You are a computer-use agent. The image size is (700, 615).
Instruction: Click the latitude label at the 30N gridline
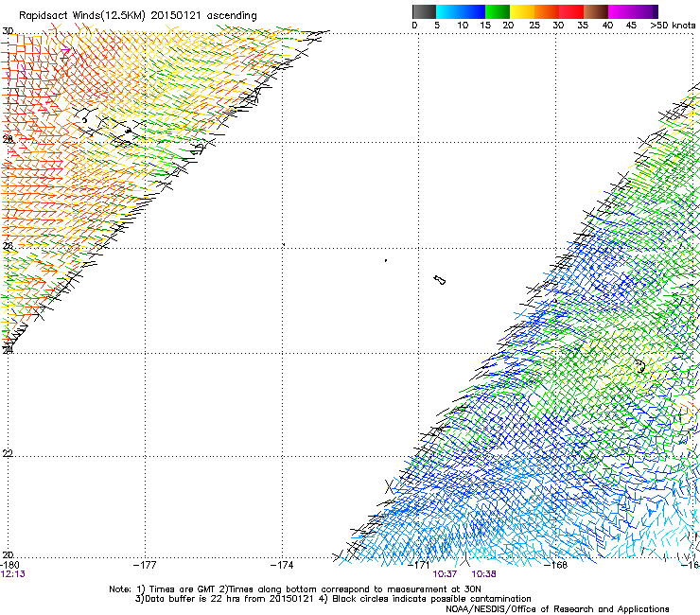8,31
